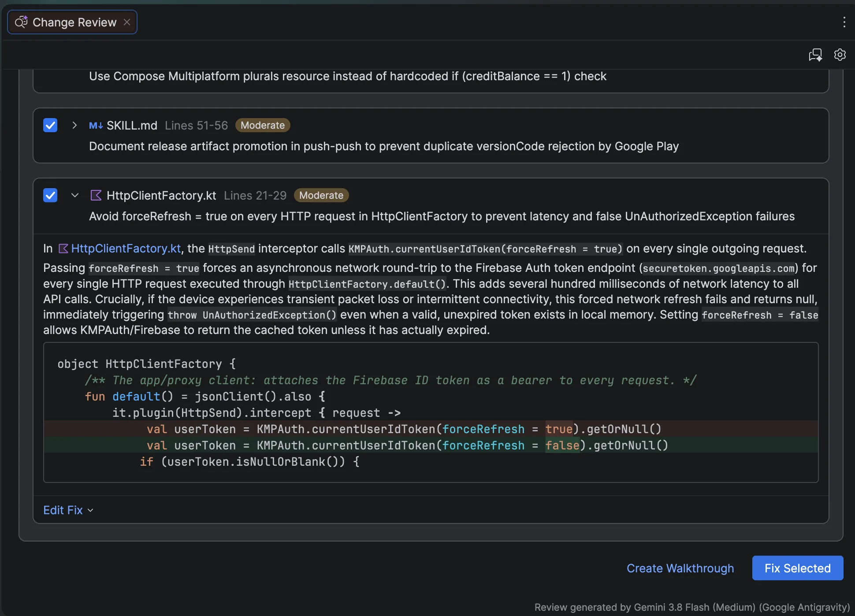Click the Kotlin icon in the description link
855x616 pixels.
(x=63, y=249)
